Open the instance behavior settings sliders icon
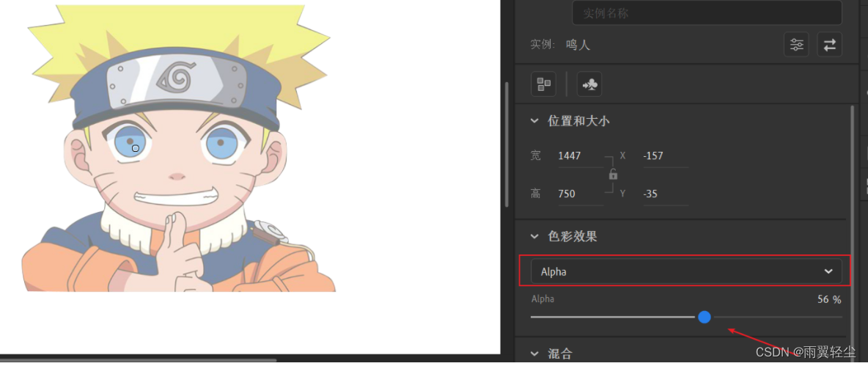 point(797,45)
